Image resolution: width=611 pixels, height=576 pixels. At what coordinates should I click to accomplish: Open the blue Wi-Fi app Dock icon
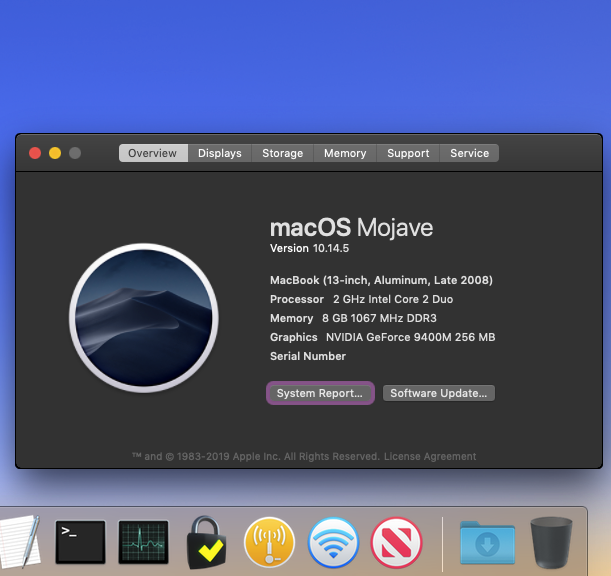point(333,542)
